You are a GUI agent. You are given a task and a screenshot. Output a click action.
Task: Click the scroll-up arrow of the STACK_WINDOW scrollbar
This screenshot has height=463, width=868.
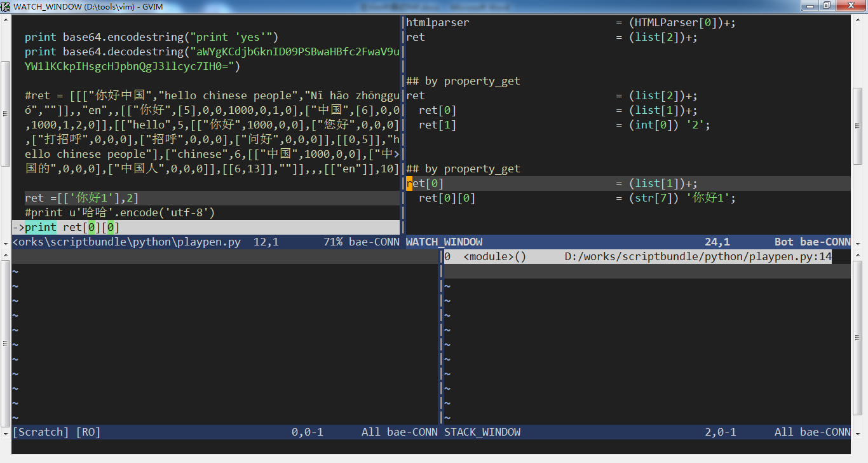[x=857, y=254]
